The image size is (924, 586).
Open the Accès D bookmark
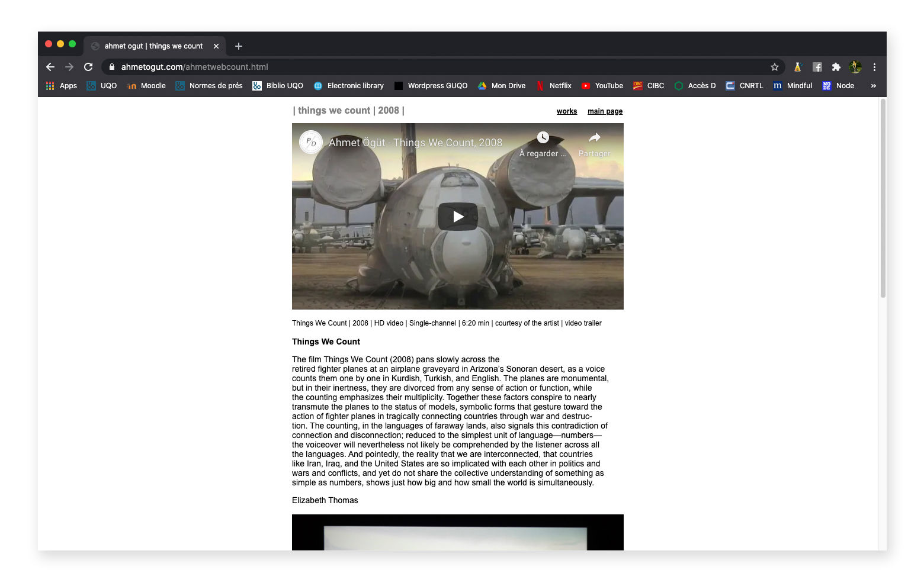[695, 86]
